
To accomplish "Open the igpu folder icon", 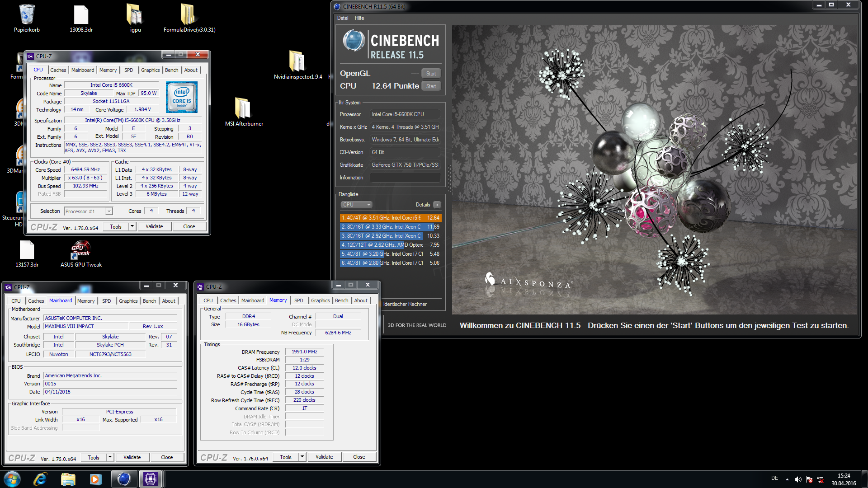I will [x=135, y=18].
